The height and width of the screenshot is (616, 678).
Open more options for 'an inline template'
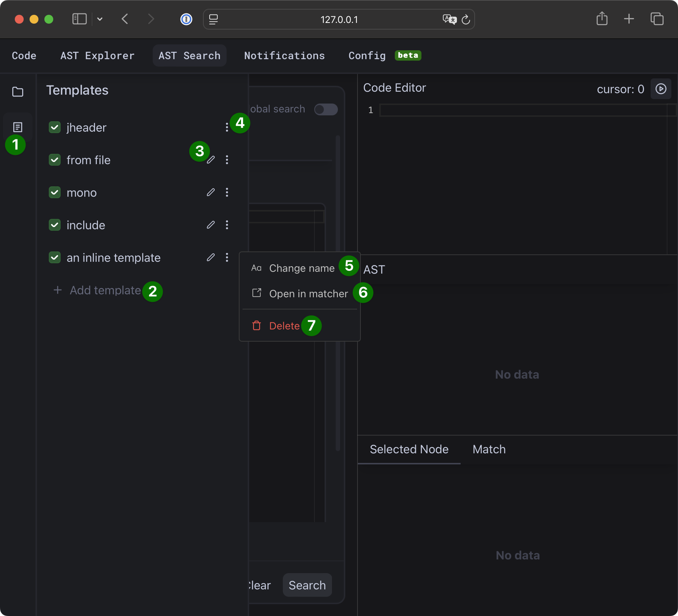pyautogui.click(x=227, y=257)
